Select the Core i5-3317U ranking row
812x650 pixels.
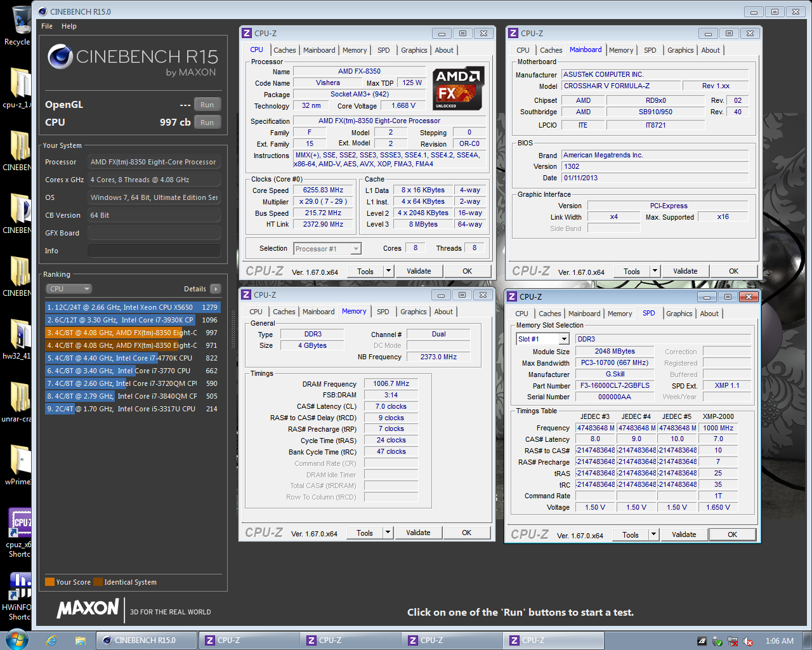(x=133, y=409)
